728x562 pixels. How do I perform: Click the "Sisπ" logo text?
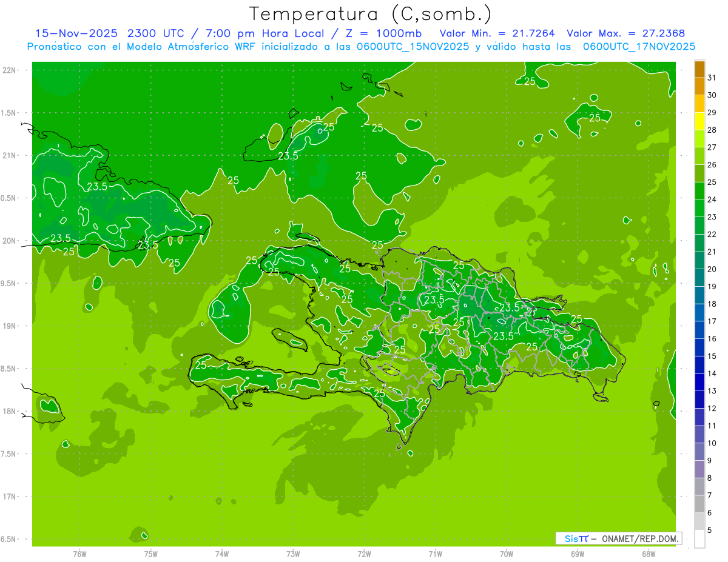pos(576,538)
